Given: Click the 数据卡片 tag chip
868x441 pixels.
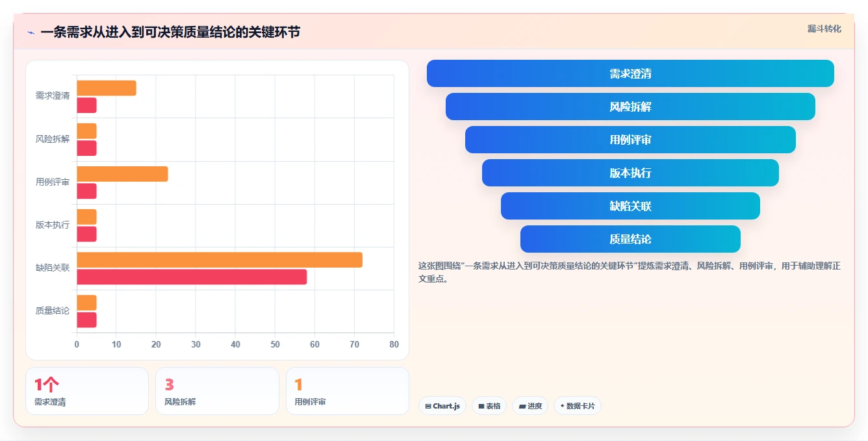Looking at the screenshot, I should 577,406.
